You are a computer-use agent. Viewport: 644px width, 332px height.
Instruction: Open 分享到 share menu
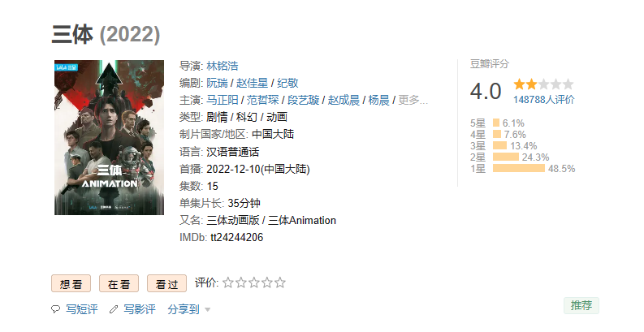tap(184, 309)
